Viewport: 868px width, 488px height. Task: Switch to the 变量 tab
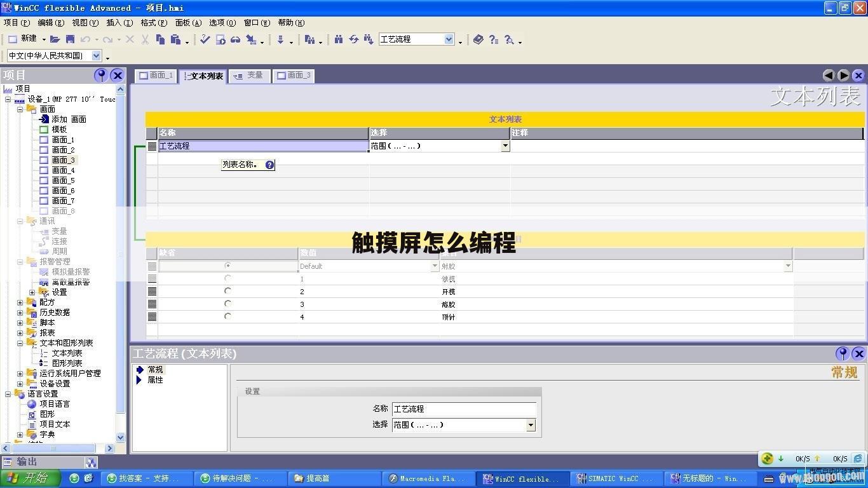pyautogui.click(x=249, y=76)
